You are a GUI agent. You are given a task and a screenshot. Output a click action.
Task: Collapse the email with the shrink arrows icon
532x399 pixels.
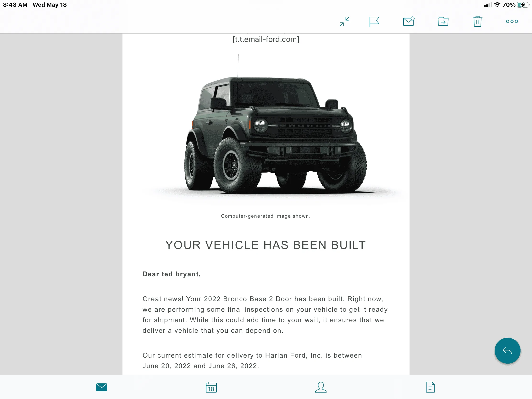coord(344,21)
